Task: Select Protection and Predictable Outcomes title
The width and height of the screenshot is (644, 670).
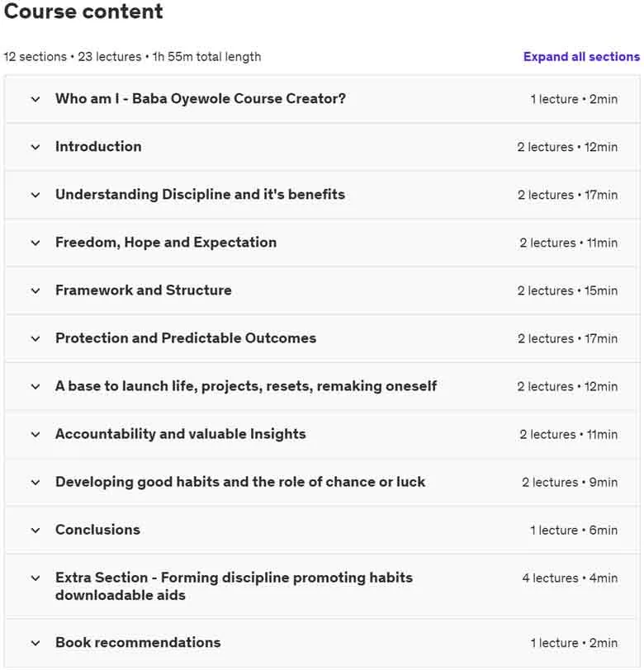Action: point(186,338)
